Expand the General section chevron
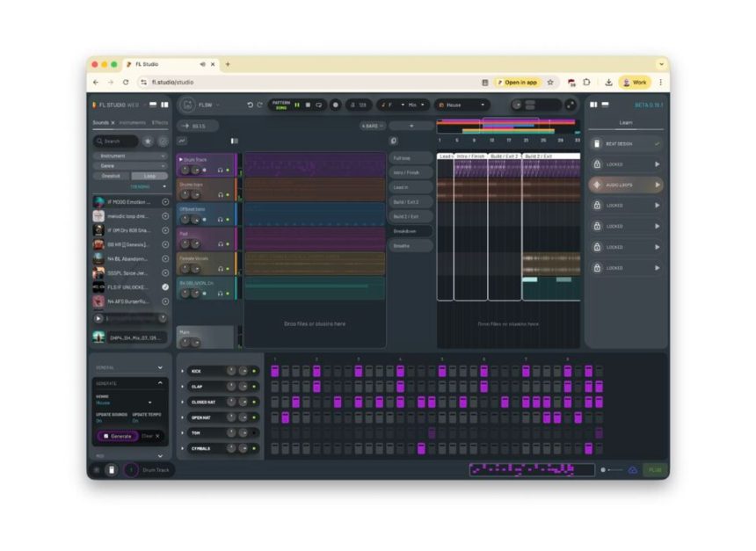Image resolution: width=756 pixels, height=551 pixels. 160,368
